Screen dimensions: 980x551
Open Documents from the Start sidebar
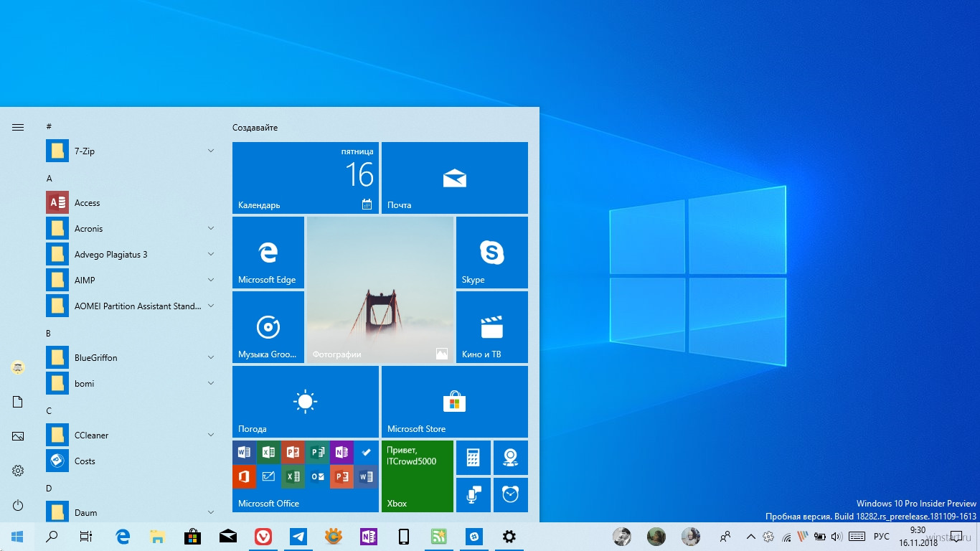(x=18, y=402)
